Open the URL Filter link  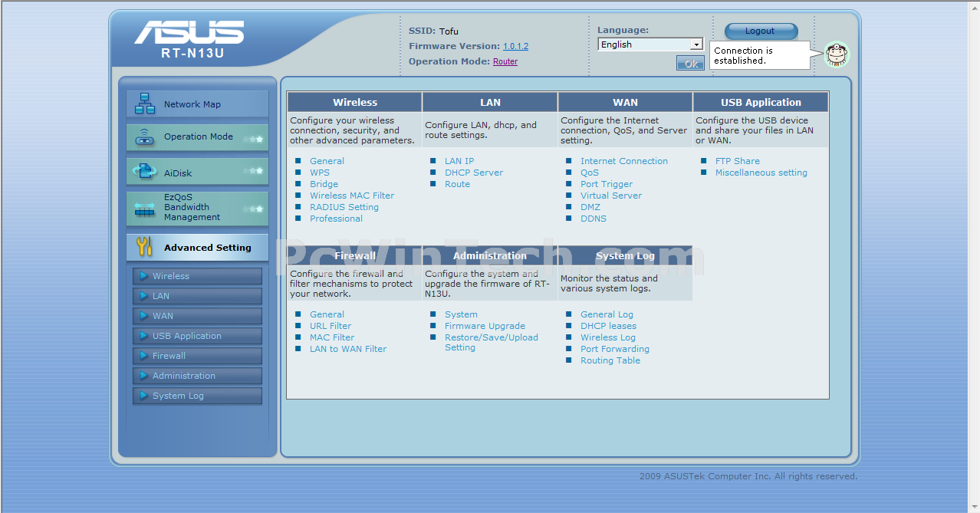tap(331, 326)
